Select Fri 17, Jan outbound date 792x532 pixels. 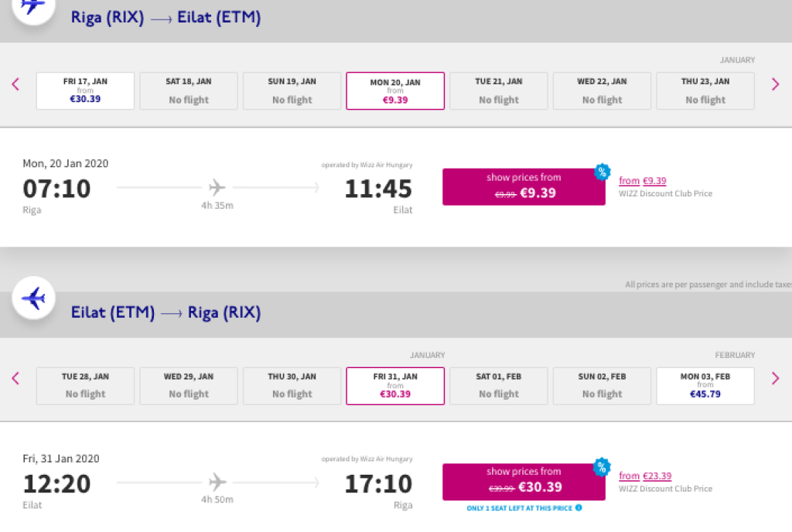pyautogui.click(x=85, y=90)
